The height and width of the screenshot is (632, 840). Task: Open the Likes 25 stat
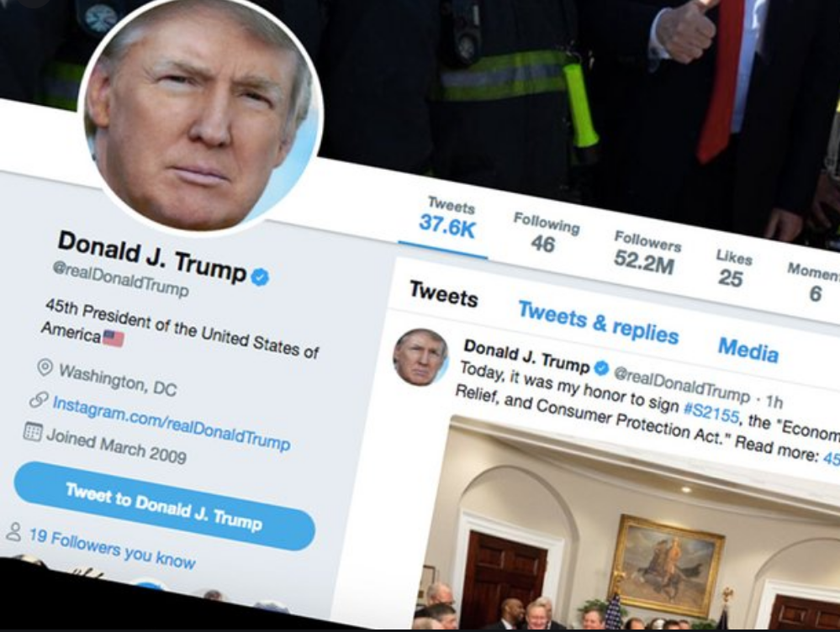(x=733, y=269)
